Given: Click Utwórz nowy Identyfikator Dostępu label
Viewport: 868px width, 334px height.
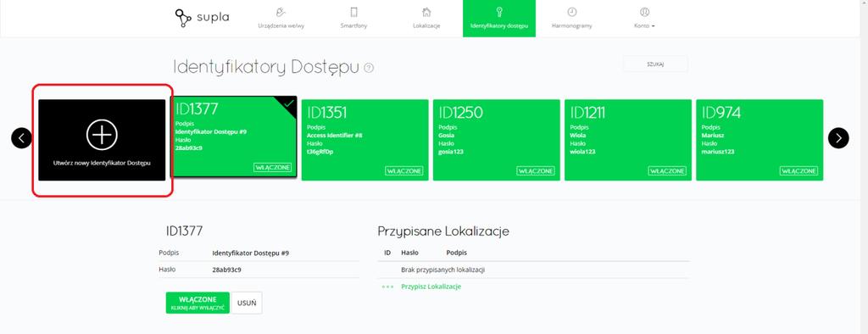Looking at the screenshot, I should point(102,164).
